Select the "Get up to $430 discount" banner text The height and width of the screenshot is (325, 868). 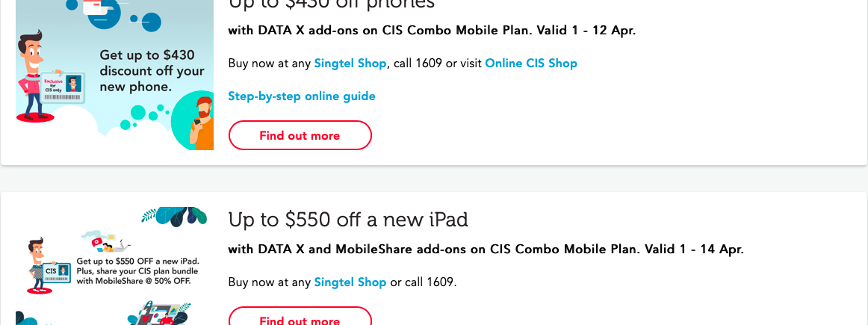[152, 71]
